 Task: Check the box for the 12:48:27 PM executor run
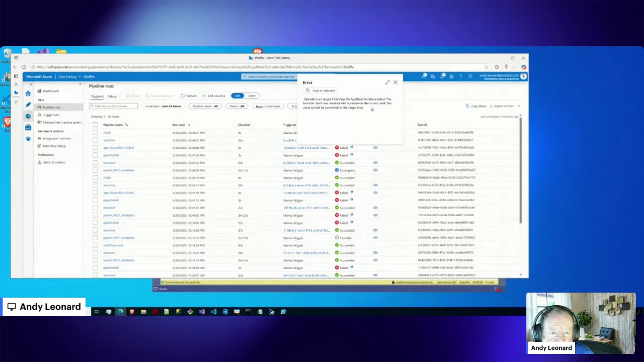click(95, 140)
